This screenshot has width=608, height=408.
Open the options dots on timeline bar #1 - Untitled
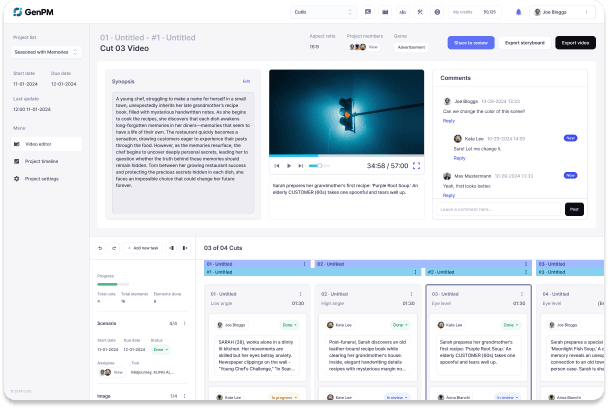click(x=415, y=272)
